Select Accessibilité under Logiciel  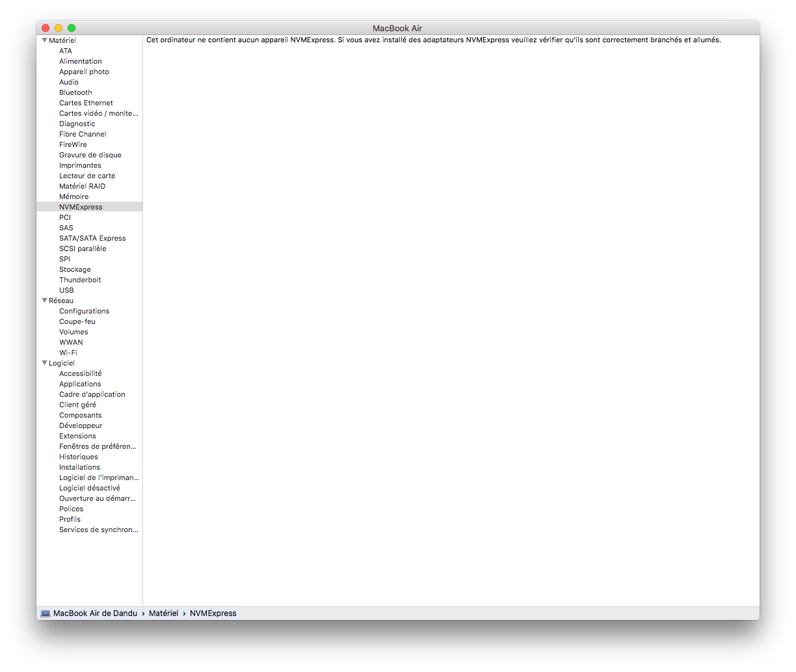[81, 373]
